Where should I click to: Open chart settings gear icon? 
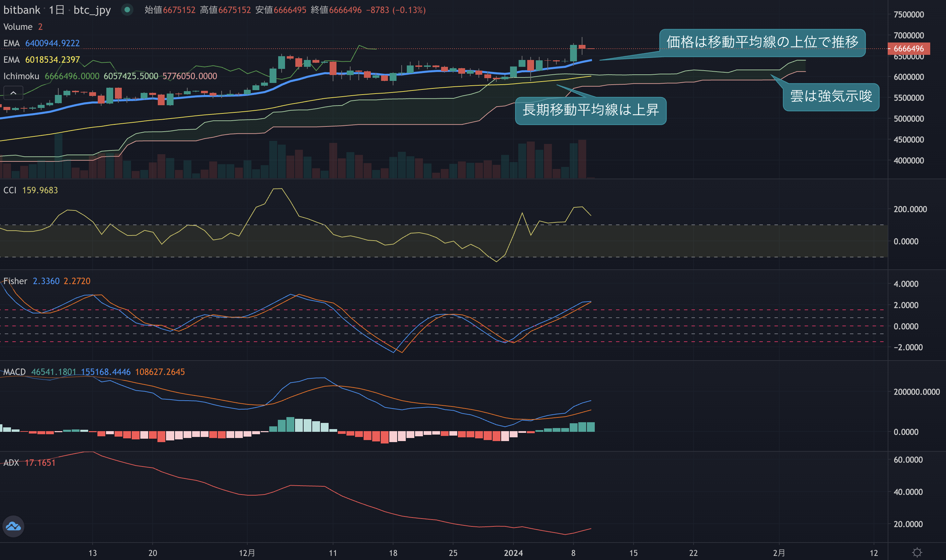click(917, 552)
